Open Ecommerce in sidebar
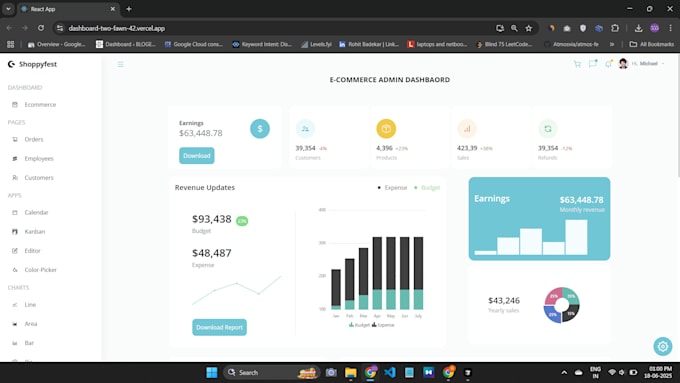This screenshot has width=680, height=383. point(40,105)
